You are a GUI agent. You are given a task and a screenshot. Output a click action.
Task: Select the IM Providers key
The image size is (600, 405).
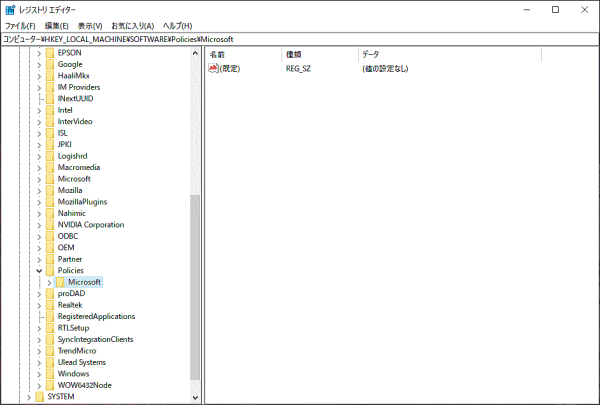(x=79, y=87)
